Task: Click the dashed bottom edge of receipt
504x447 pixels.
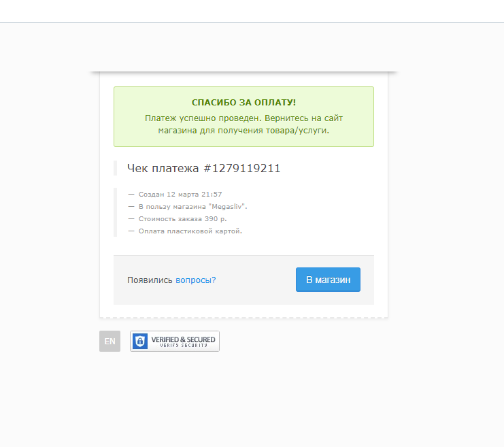Action: click(x=243, y=318)
